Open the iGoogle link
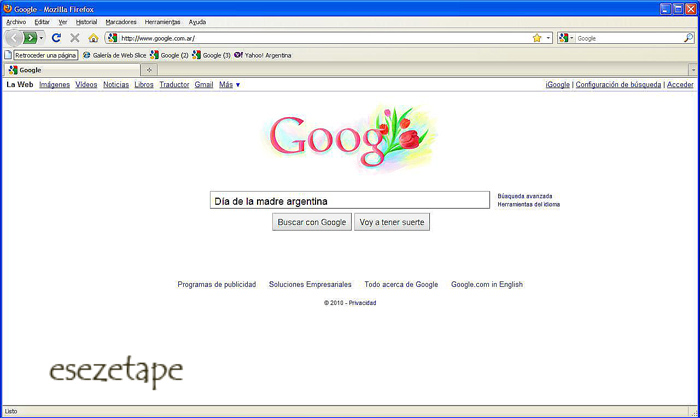700x418 pixels. (x=557, y=84)
